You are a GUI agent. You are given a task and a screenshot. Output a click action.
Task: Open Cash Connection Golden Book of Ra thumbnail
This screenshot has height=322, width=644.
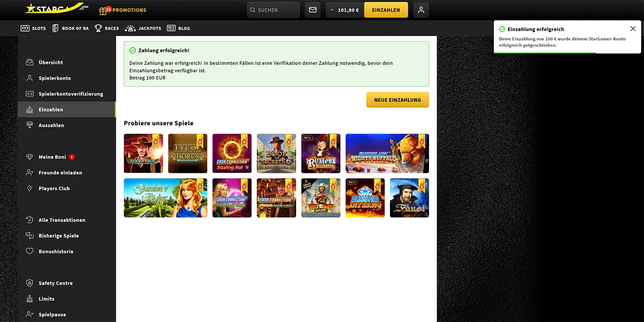[276, 198]
